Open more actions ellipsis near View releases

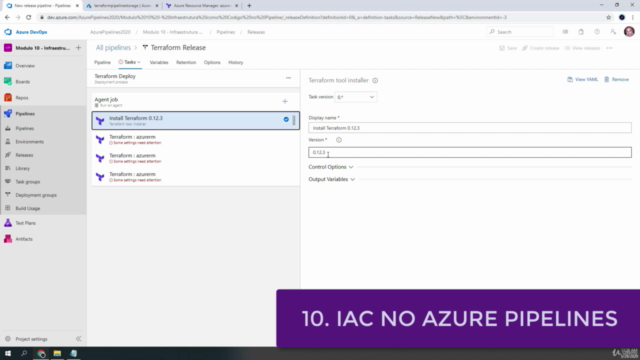[609, 48]
